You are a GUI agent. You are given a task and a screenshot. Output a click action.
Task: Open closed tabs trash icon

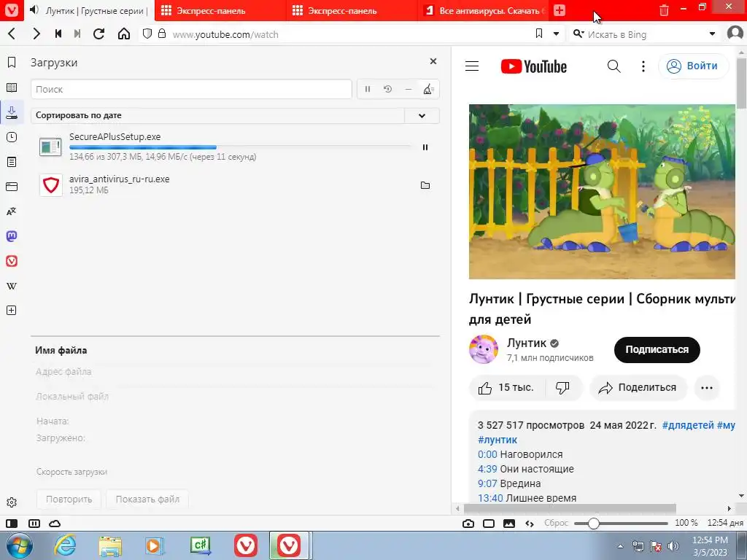click(664, 10)
